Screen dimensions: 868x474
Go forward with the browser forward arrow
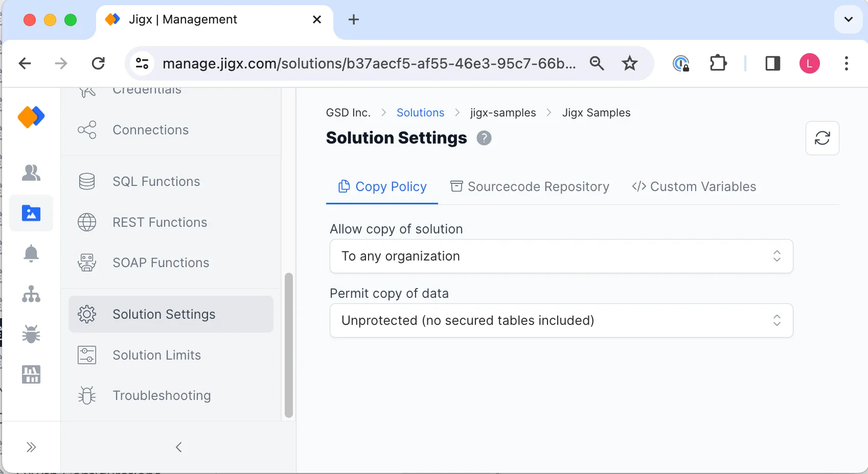(x=61, y=63)
